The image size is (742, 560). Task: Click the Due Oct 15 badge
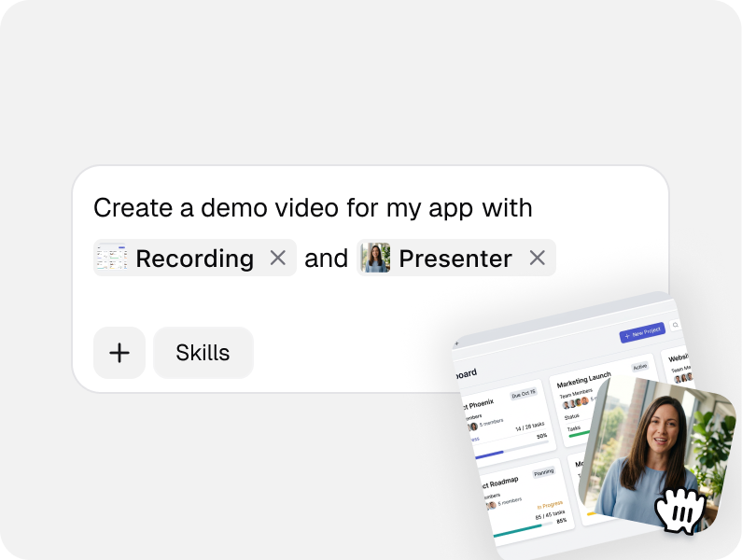524,394
